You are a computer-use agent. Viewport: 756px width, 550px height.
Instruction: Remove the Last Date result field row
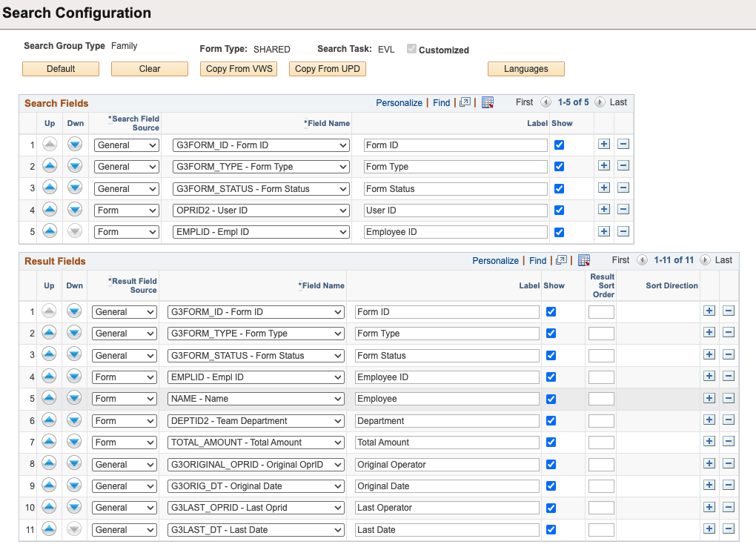(x=729, y=529)
